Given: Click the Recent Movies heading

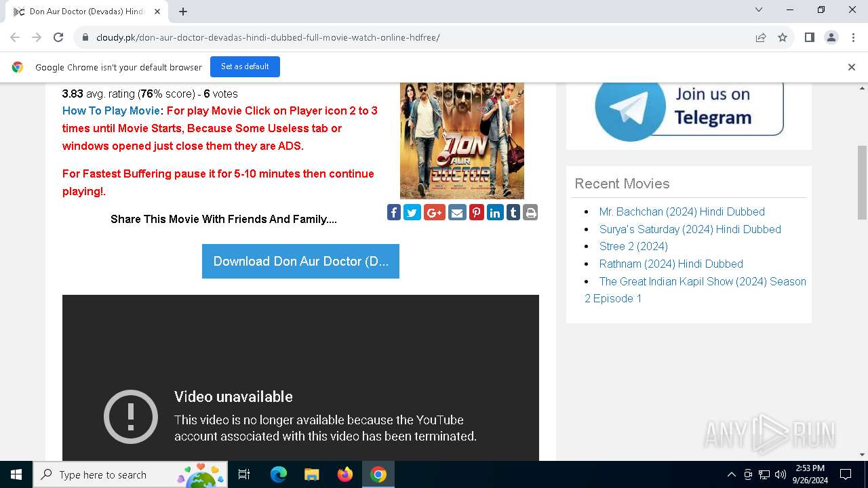Looking at the screenshot, I should coord(622,184).
